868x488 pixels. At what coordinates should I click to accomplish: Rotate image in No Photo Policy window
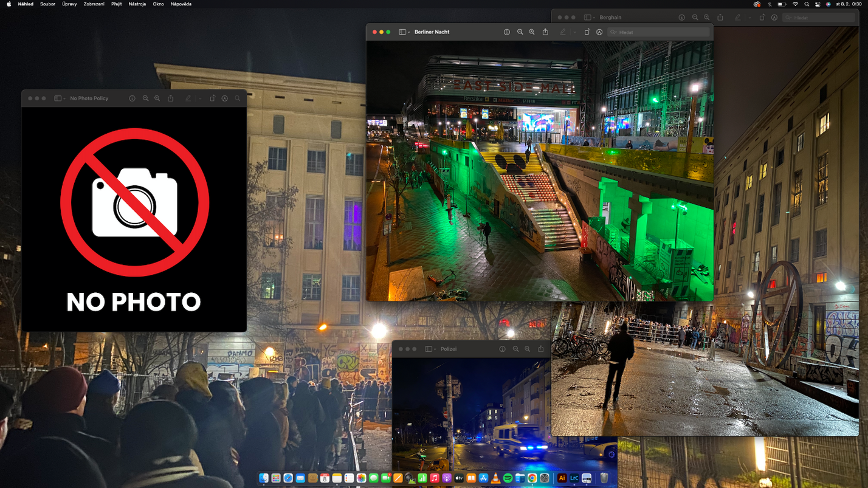pos(212,98)
